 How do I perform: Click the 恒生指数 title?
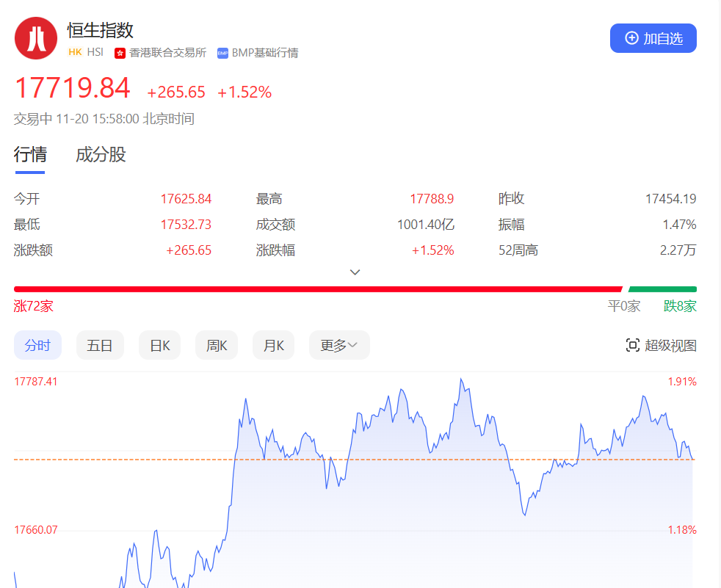[101, 30]
